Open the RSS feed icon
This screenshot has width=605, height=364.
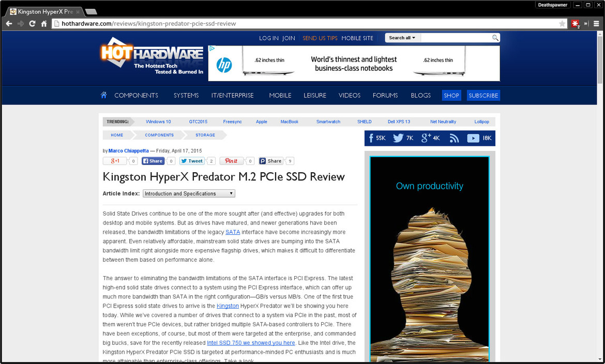coord(454,138)
